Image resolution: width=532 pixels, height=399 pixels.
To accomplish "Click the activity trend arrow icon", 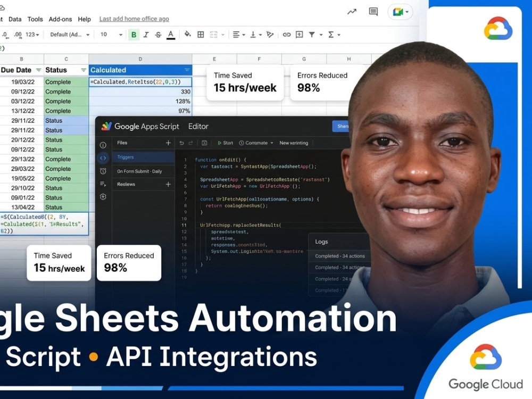I will click(x=352, y=12).
